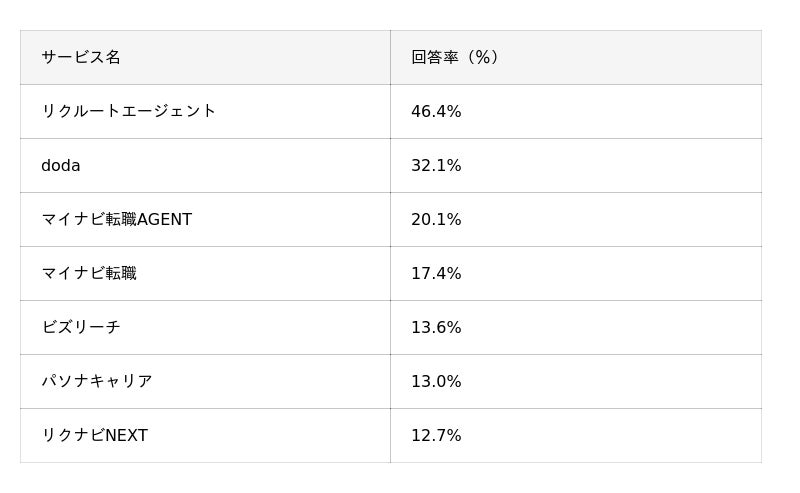This screenshot has height=493, width=800.
Task: Click the 32.1% response rate value
Action: tap(436, 165)
